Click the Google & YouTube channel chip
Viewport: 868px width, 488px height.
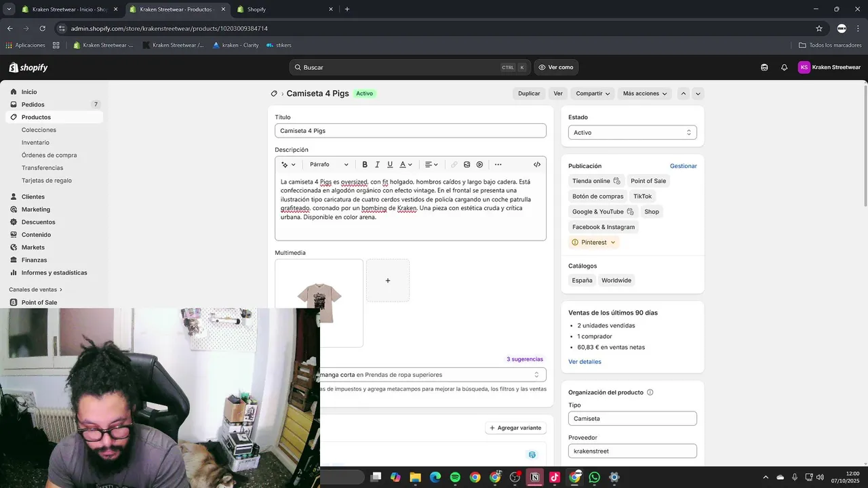pos(603,211)
